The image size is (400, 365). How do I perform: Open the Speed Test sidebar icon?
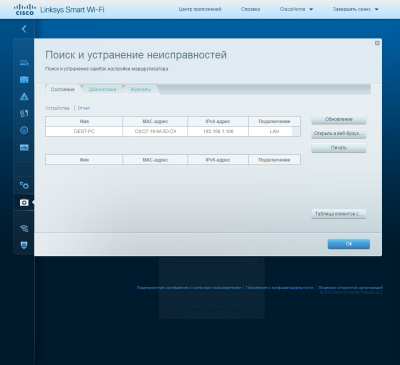(x=24, y=130)
